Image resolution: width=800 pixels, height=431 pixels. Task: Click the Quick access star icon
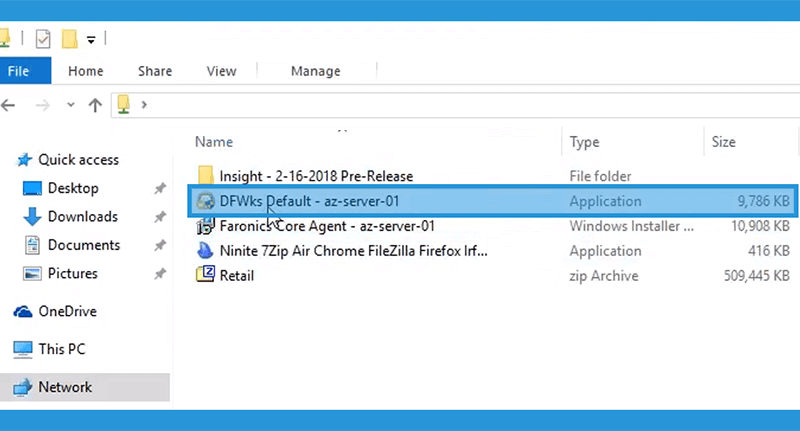(x=24, y=160)
